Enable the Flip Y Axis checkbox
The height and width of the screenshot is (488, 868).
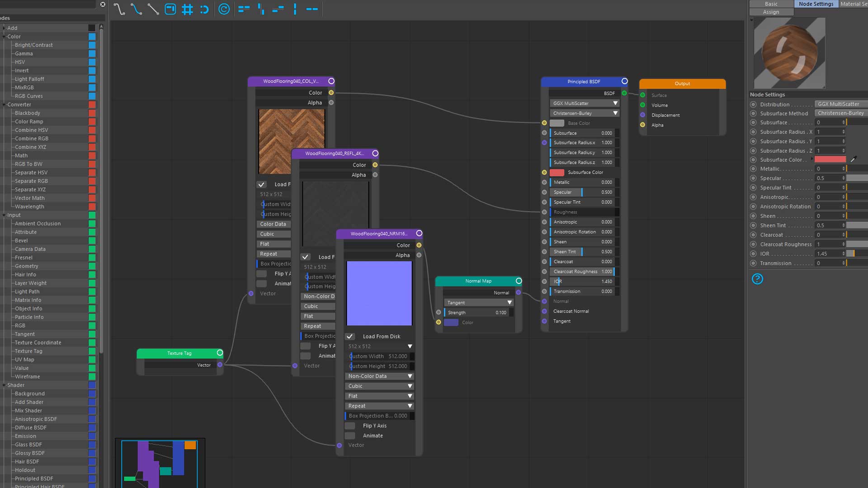click(x=350, y=426)
